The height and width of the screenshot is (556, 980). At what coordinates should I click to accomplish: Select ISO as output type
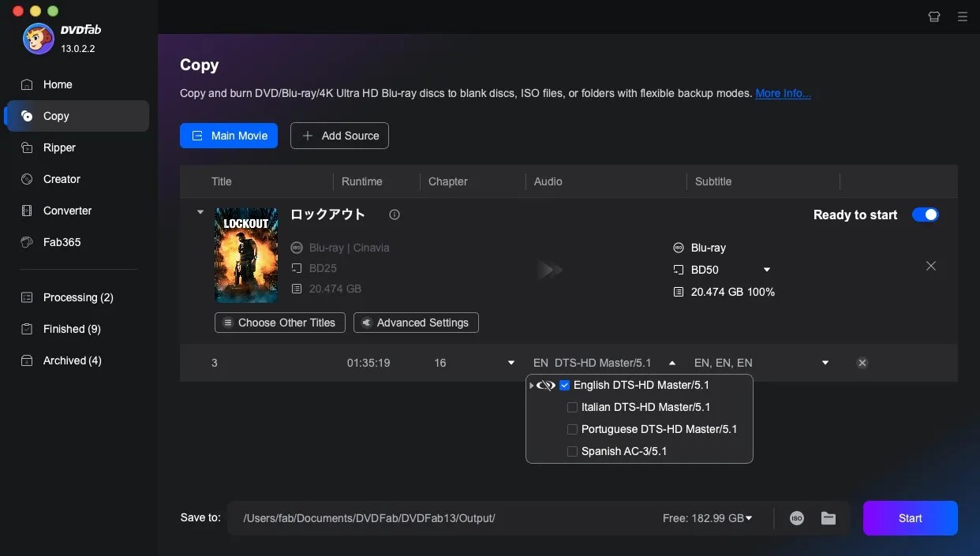[797, 518]
